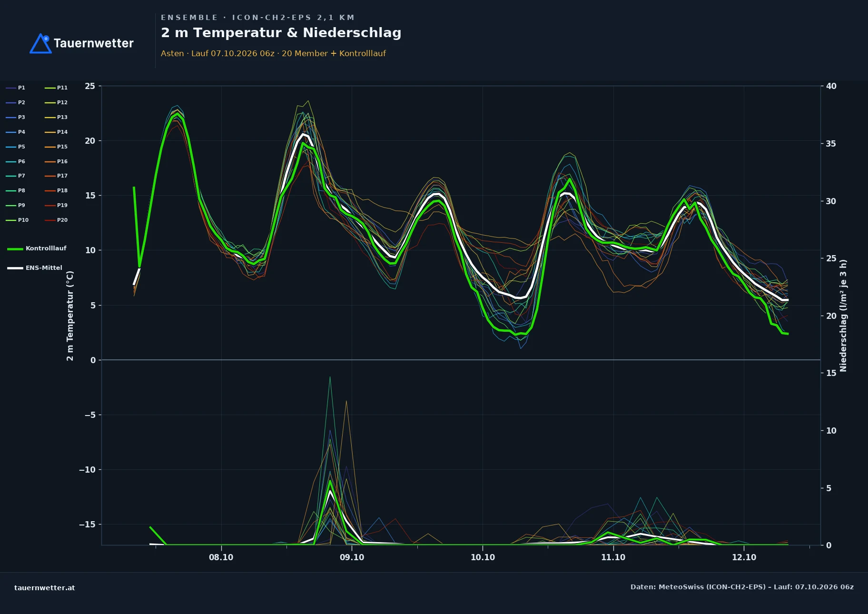Click the chart title '2 m Temperatur & Niederschlag'

click(x=281, y=33)
